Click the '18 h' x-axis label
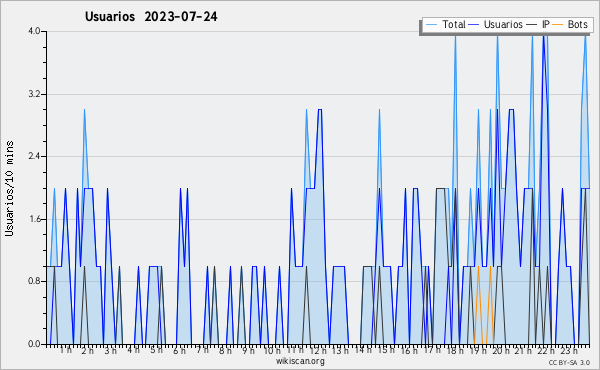 [455, 351]
